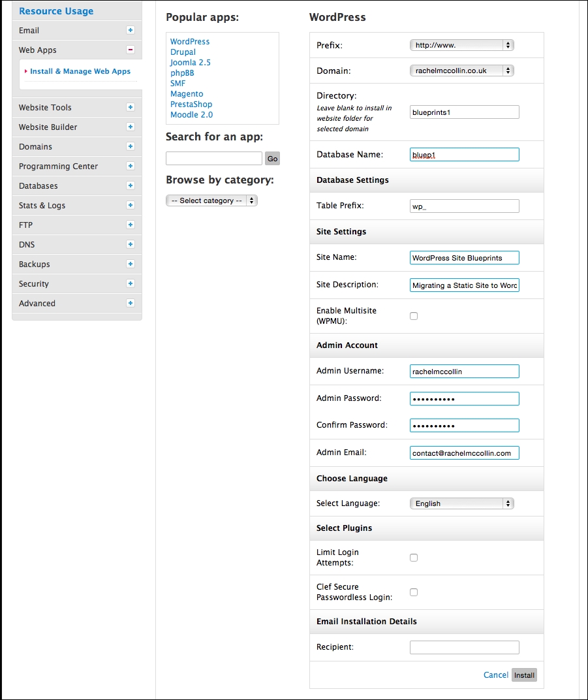
Task: Click the Site Description field
Action: (x=465, y=285)
